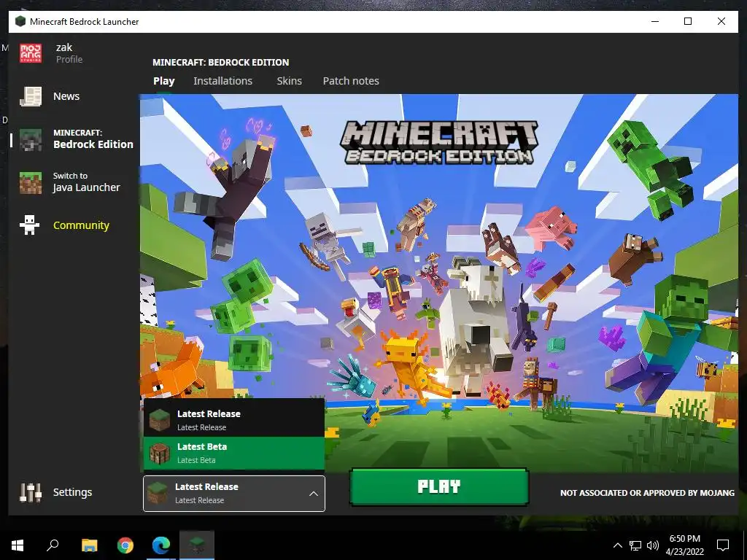The width and height of the screenshot is (747, 560).
Task: Click grass block icon in version selector
Action: coord(158,494)
